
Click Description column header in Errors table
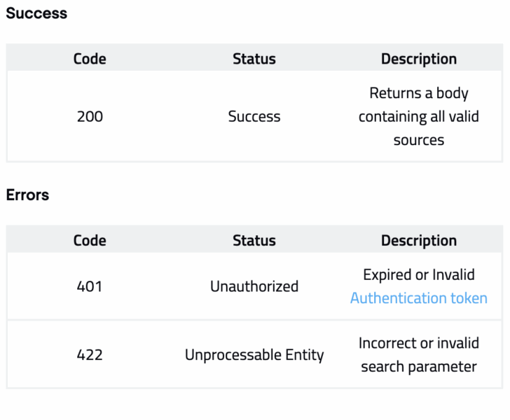pos(418,240)
